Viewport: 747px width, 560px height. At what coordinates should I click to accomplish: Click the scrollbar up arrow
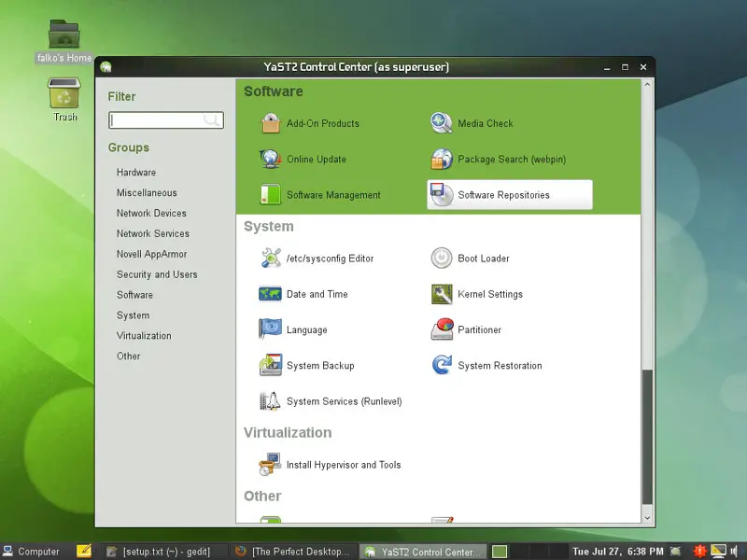click(x=647, y=85)
